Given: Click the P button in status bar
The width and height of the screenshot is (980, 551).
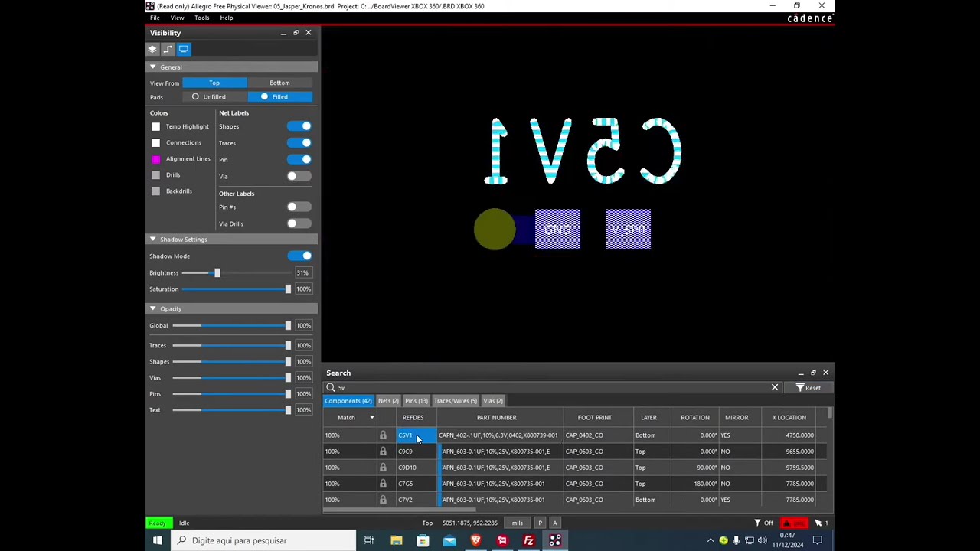Looking at the screenshot, I should [x=540, y=523].
